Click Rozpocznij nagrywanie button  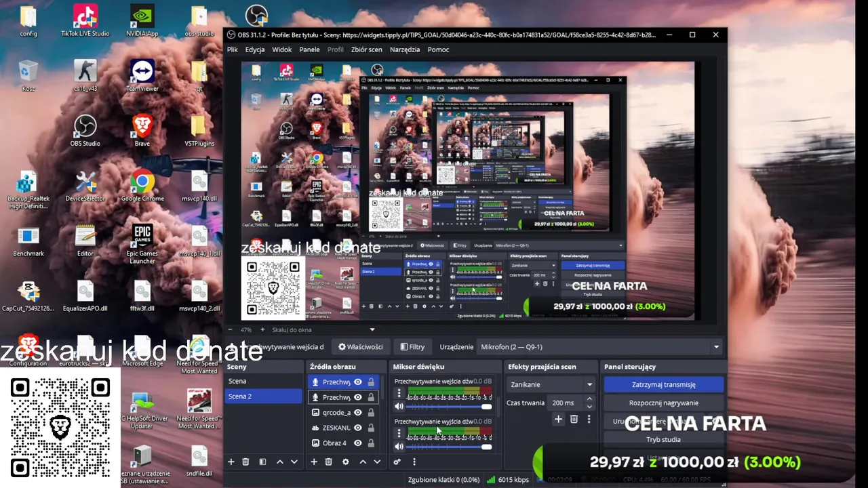tap(663, 403)
